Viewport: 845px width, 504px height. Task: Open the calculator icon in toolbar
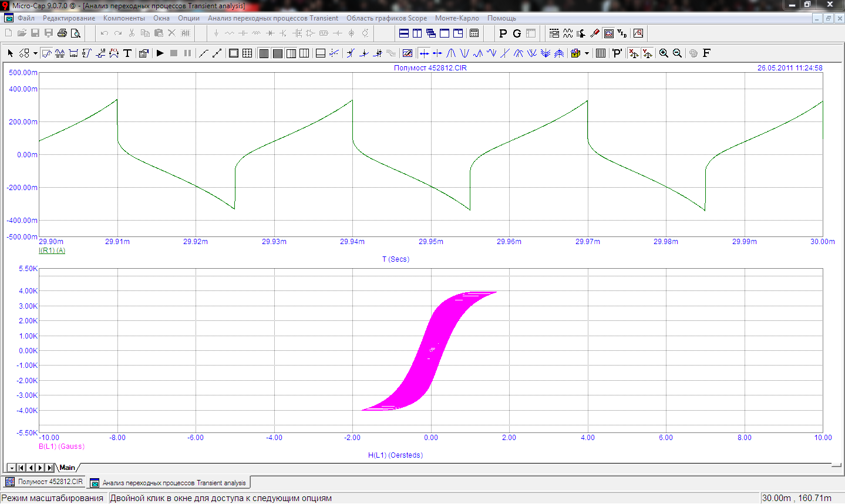click(474, 33)
